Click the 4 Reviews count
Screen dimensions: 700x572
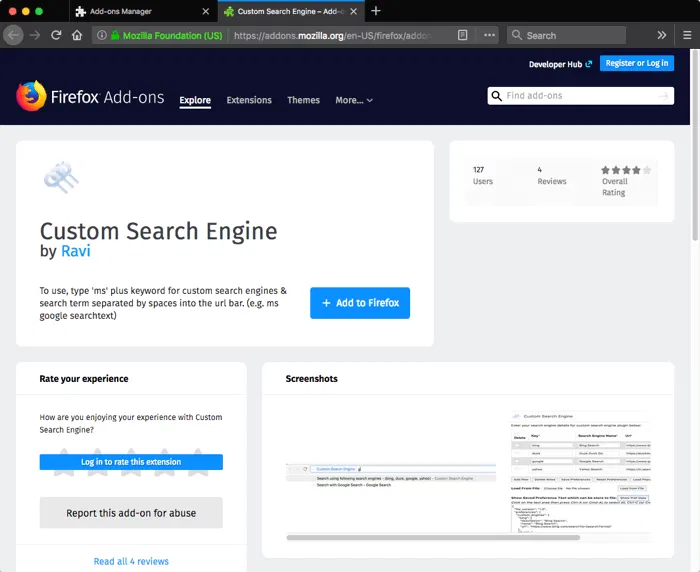552,175
